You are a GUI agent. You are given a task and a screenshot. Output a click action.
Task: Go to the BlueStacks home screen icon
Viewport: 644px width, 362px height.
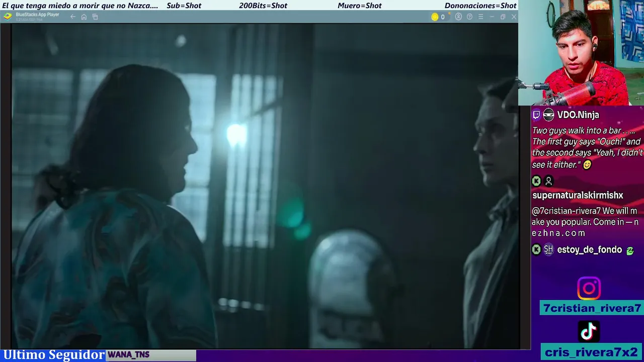[x=84, y=17]
